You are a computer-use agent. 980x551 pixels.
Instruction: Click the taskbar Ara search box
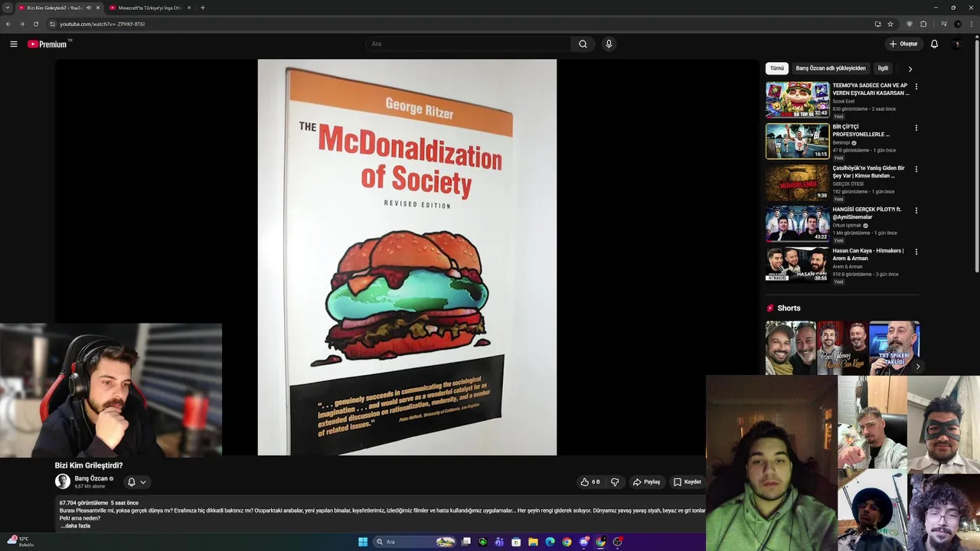click(414, 542)
